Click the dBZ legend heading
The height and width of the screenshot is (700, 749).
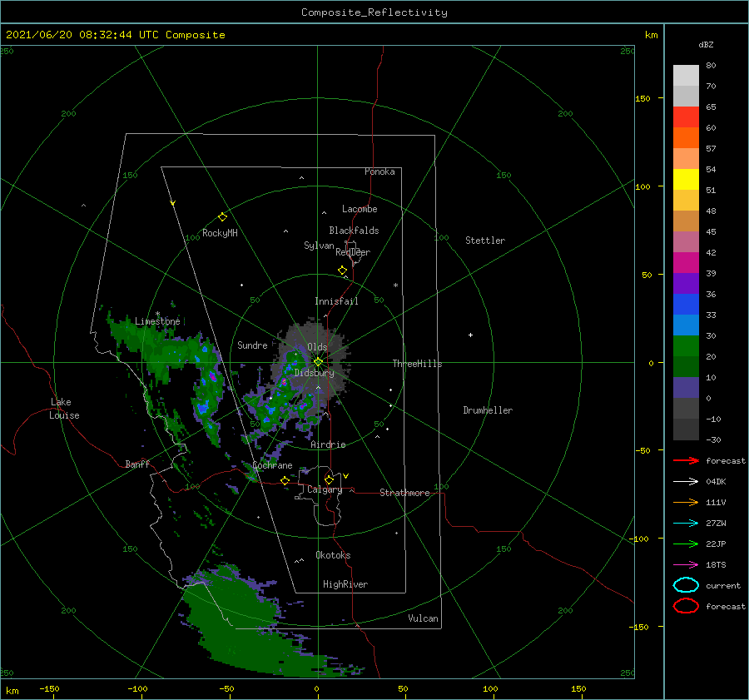coord(706,45)
